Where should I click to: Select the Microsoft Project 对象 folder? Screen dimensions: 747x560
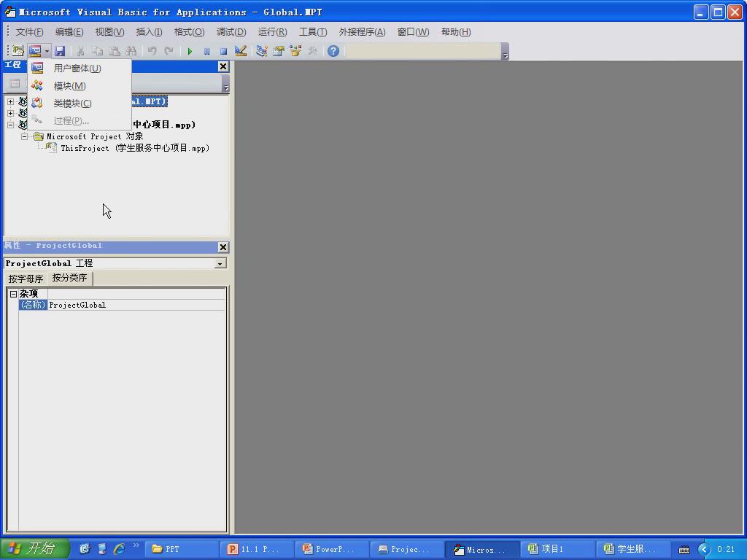click(95, 136)
